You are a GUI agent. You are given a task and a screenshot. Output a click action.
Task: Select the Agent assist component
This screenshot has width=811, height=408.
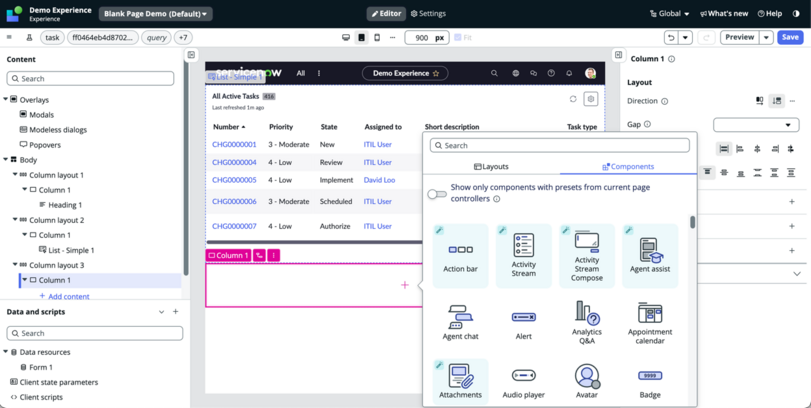650,256
